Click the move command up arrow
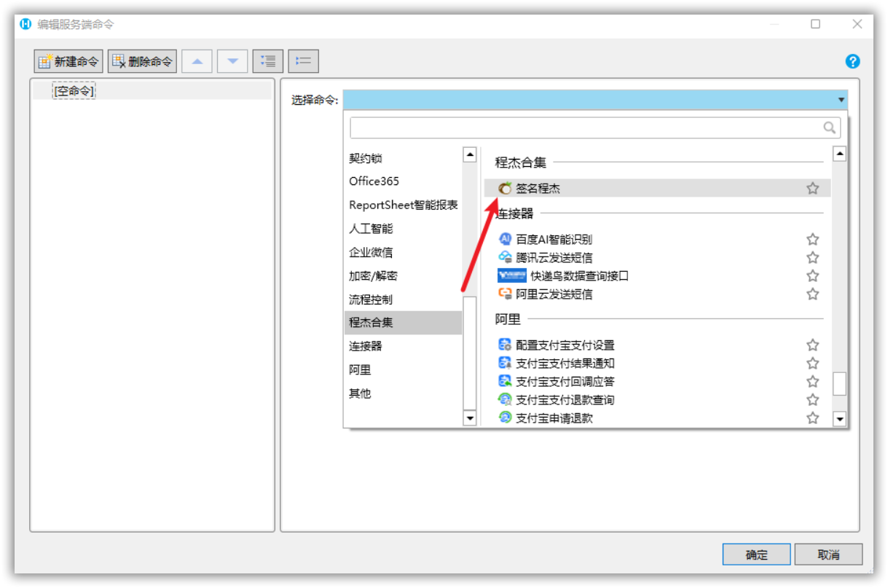 (x=197, y=61)
